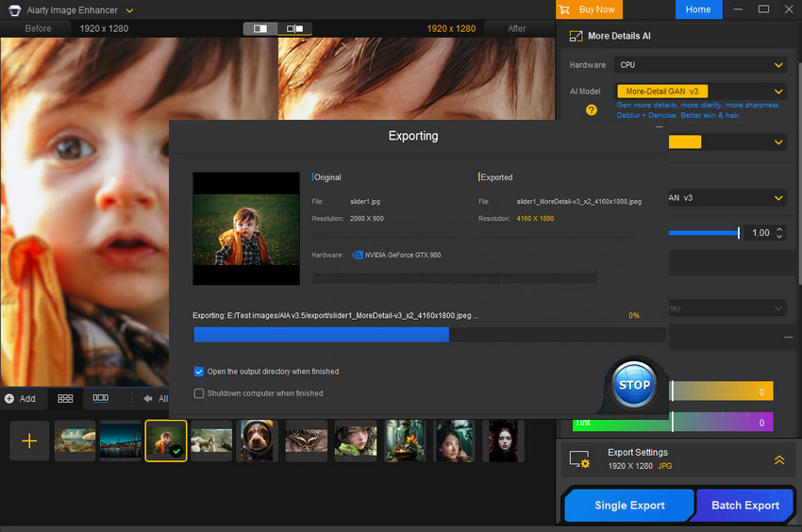Switch to grid thumbnail layout icon
802x532 pixels.
[65, 398]
